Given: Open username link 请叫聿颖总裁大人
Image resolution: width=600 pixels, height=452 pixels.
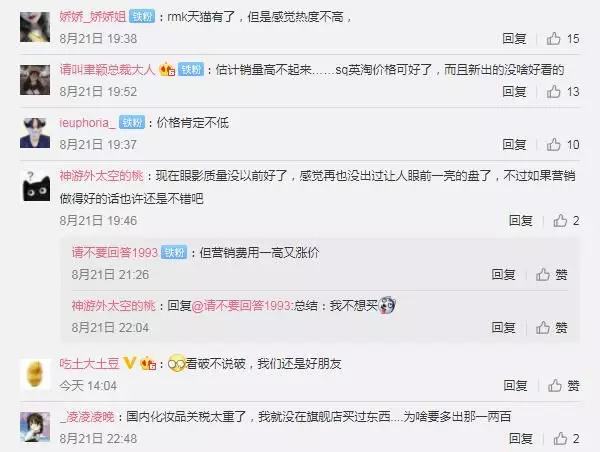Looking at the screenshot, I should click(x=107, y=70).
